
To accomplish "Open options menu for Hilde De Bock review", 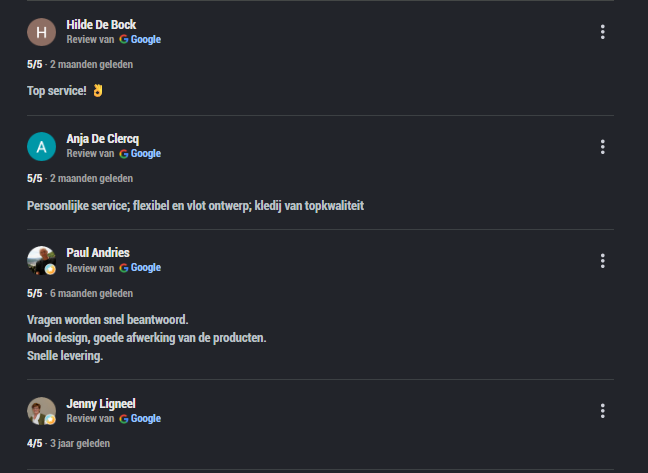I will pyautogui.click(x=603, y=32).
